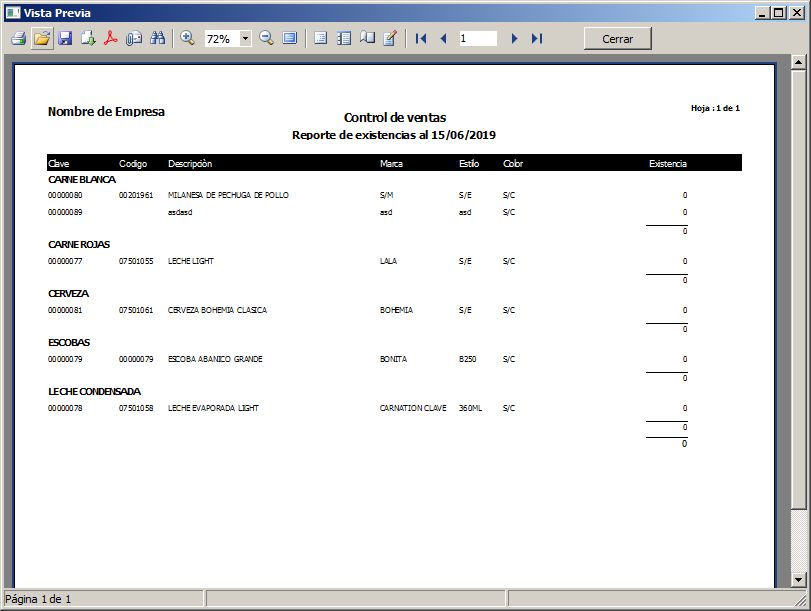Go to the next page

pos(514,38)
